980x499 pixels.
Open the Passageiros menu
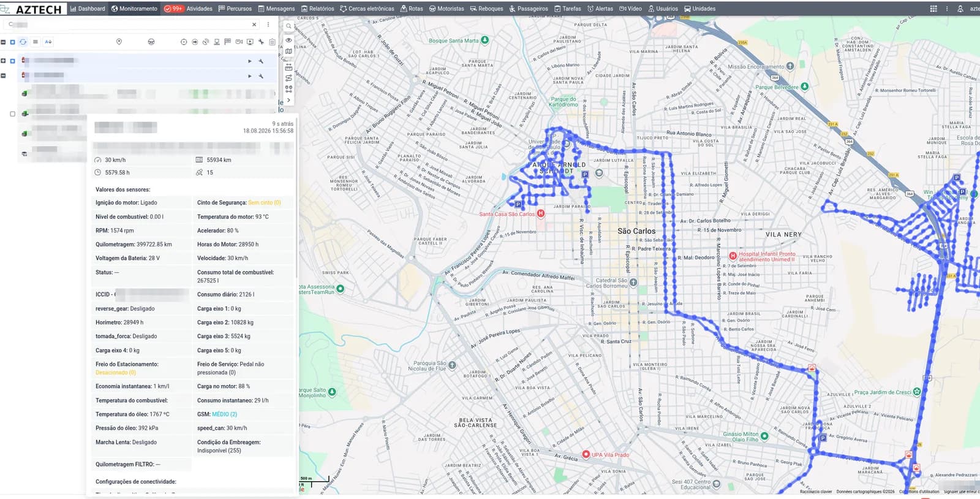pyautogui.click(x=529, y=9)
